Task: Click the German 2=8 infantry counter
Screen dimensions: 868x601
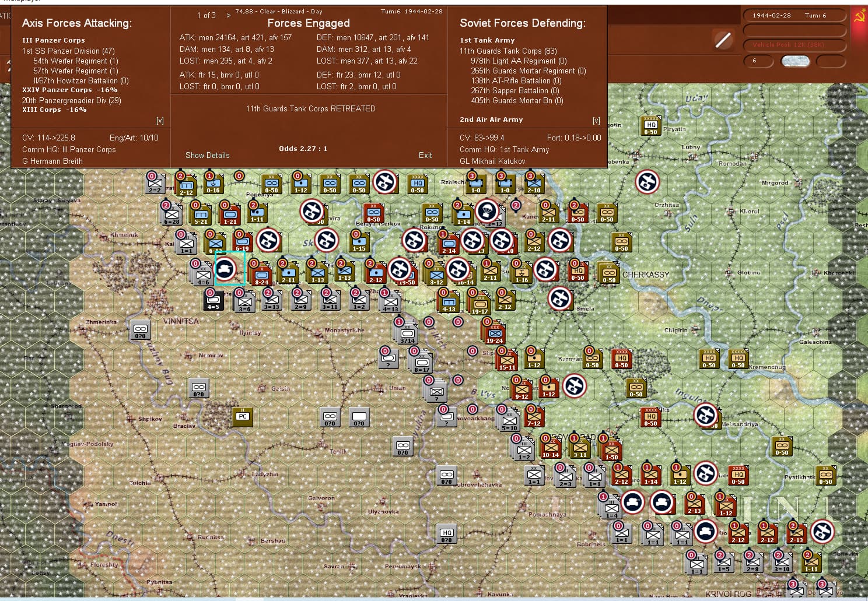Action: 752,562
